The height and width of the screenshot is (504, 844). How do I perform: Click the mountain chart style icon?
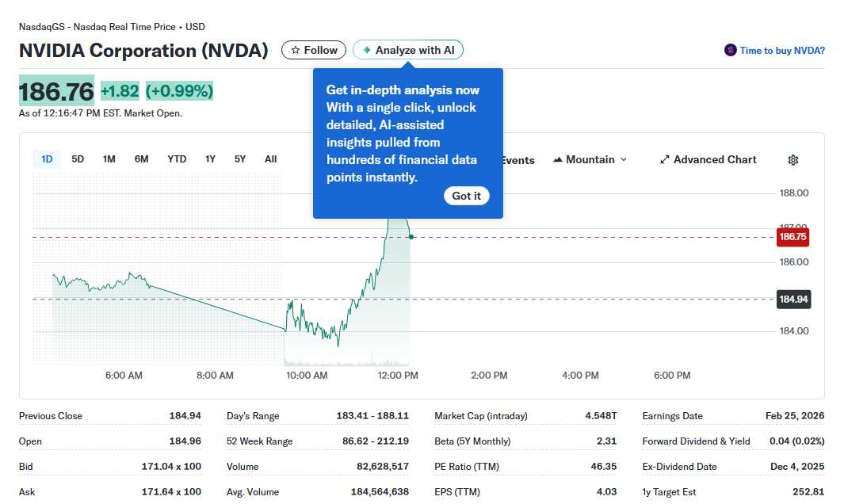point(559,159)
